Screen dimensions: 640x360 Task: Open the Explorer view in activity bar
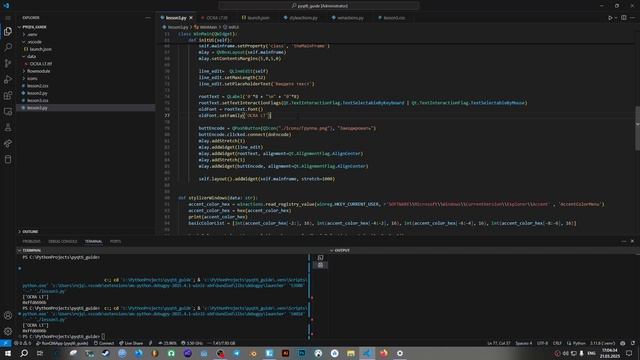pos(8,31)
